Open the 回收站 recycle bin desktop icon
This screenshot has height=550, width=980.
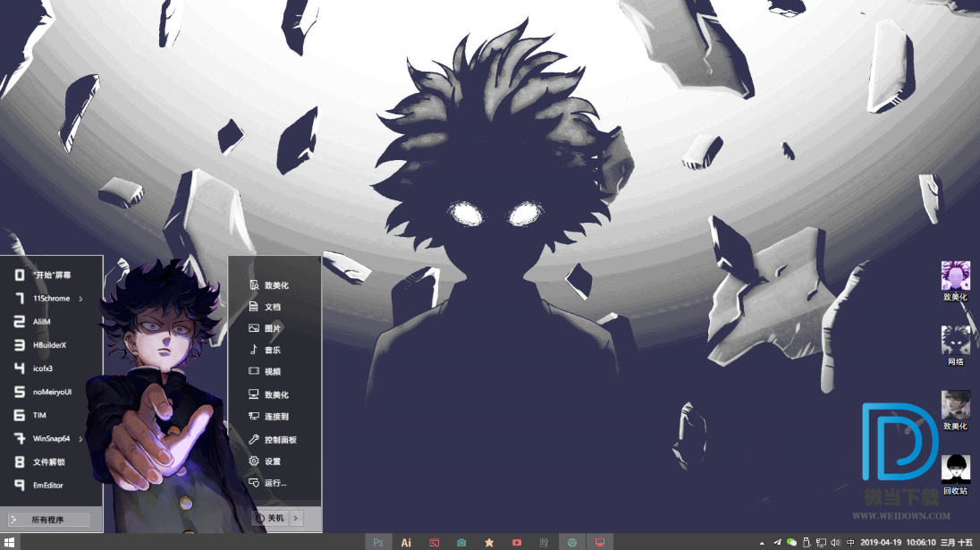point(956,475)
